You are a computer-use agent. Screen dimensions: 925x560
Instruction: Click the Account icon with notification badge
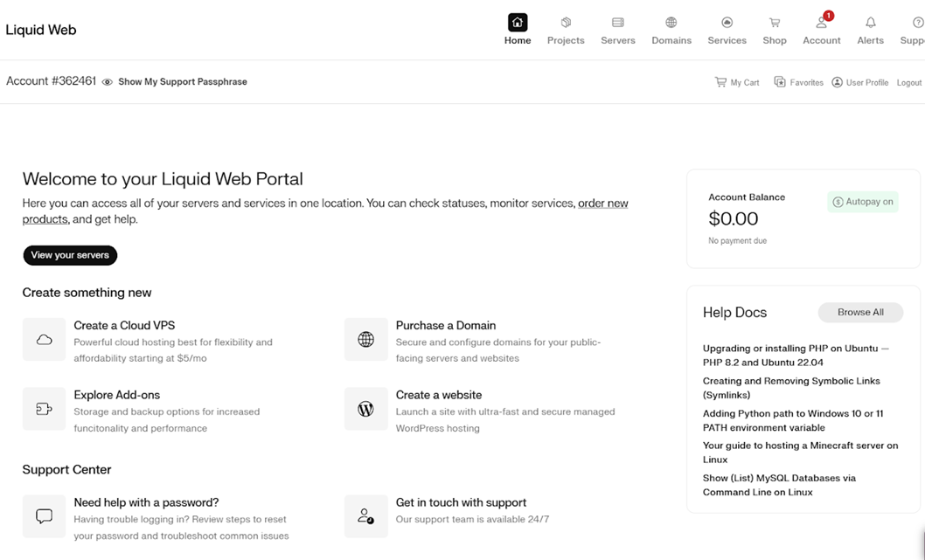[821, 23]
